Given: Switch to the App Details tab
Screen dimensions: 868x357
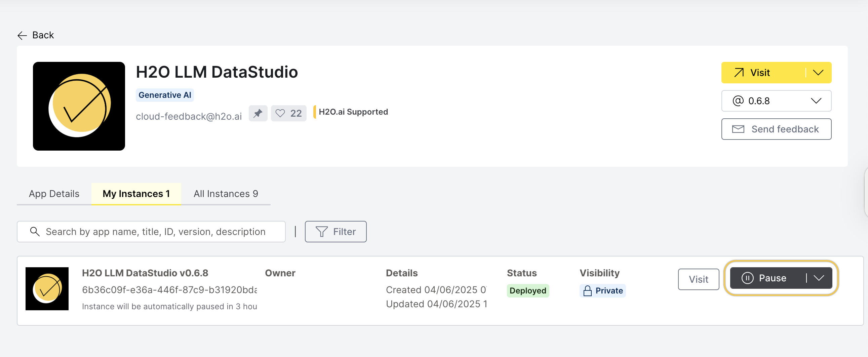Looking at the screenshot, I should coord(54,194).
